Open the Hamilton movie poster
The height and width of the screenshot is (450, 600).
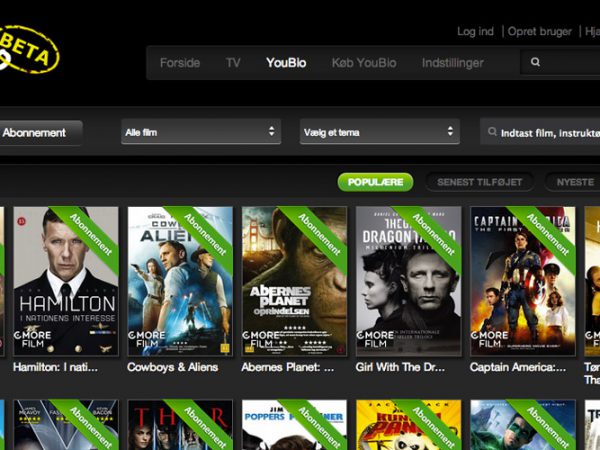(x=65, y=281)
